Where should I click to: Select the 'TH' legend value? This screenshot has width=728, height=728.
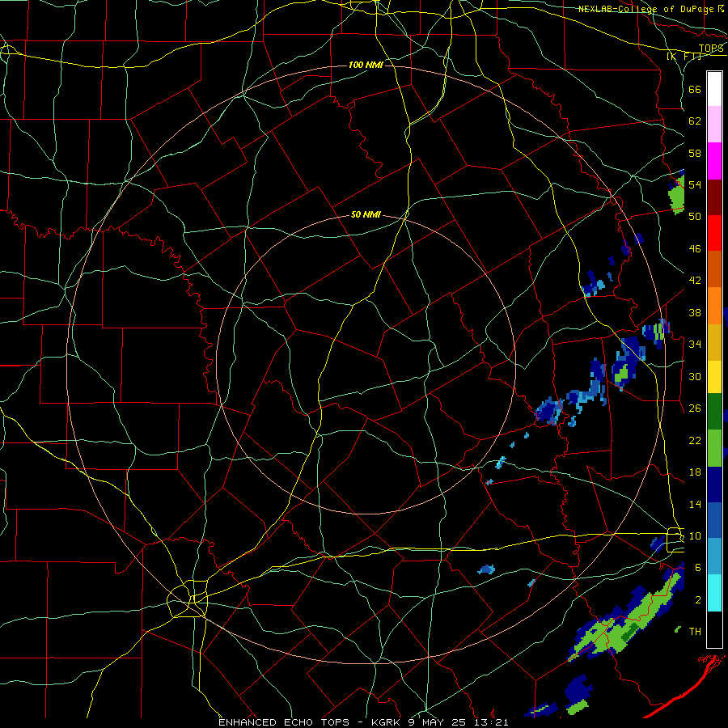[x=695, y=631]
